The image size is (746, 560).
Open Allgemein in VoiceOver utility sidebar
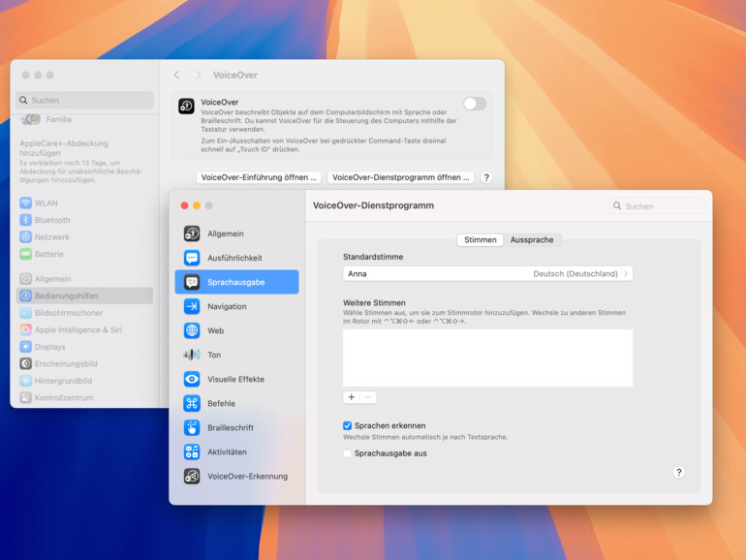coord(192,233)
